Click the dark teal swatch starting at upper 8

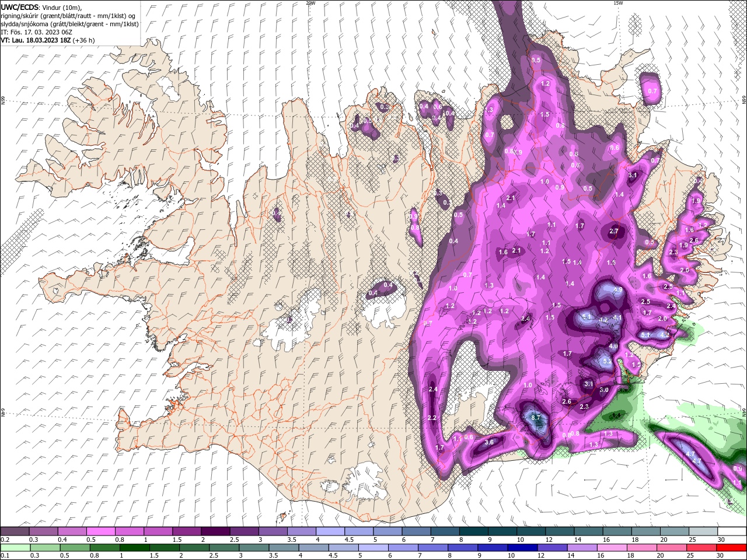click(473, 531)
